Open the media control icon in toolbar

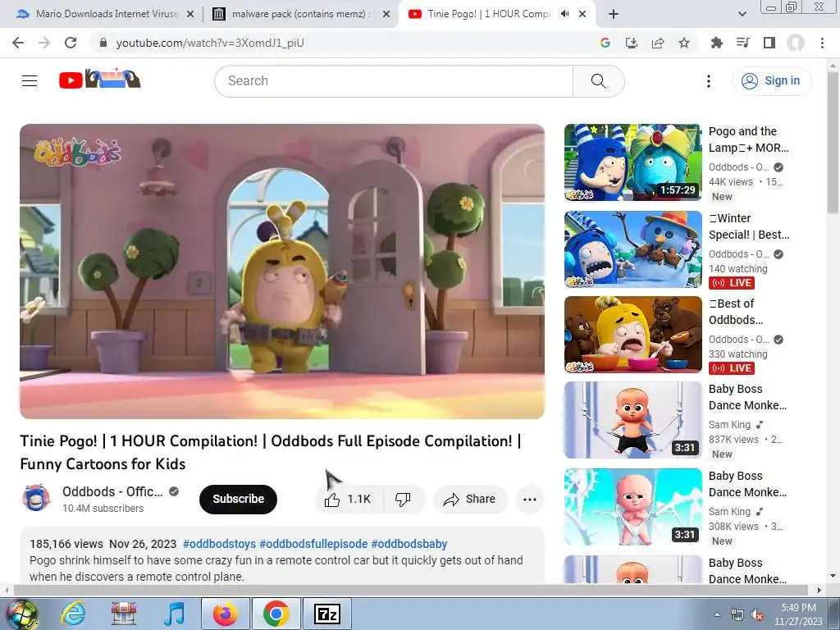click(742, 43)
